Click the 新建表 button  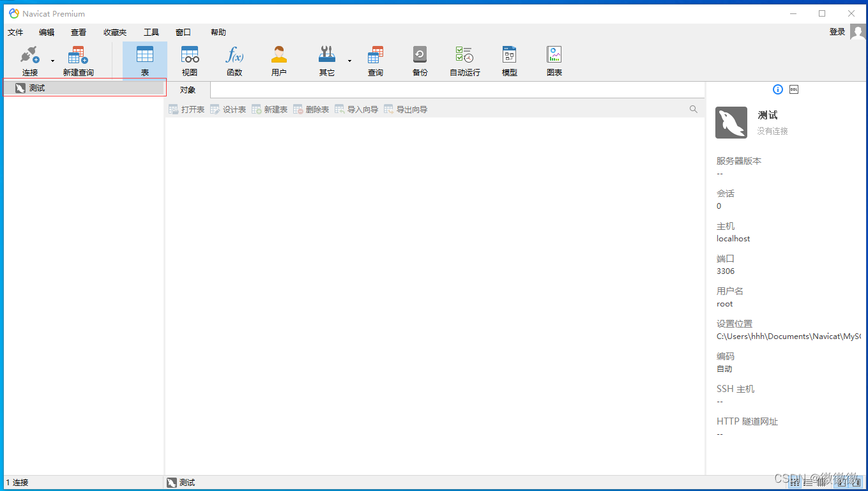pyautogui.click(x=270, y=110)
